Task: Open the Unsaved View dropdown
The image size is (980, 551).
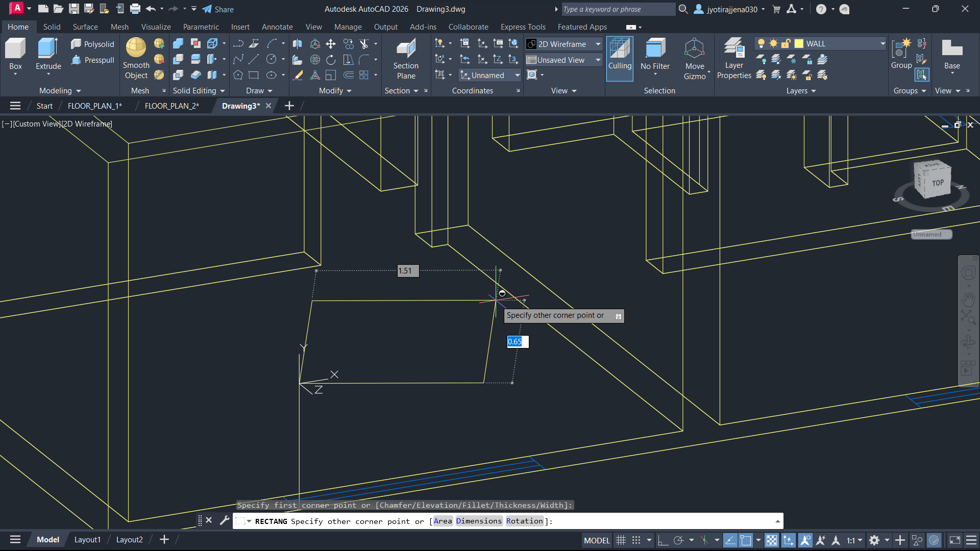Action: [x=598, y=60]
